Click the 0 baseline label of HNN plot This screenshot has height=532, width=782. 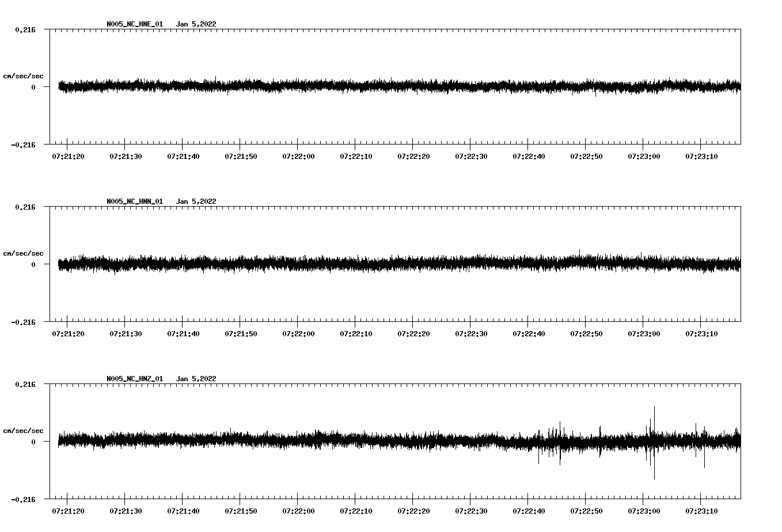33,264
